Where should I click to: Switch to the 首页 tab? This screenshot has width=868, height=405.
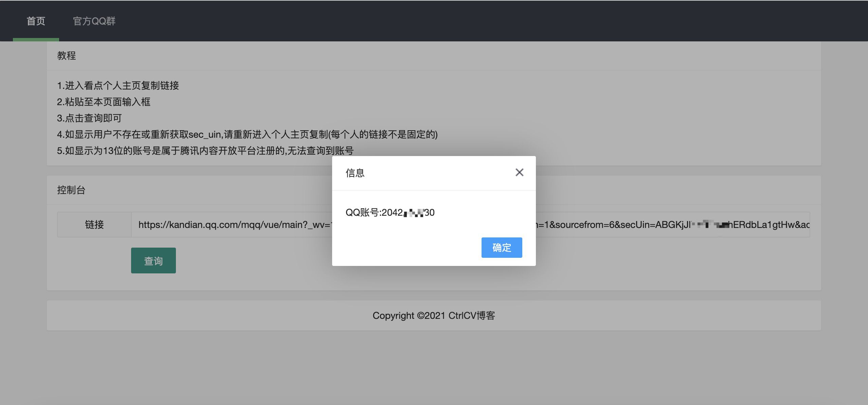[x=36, y=21]
